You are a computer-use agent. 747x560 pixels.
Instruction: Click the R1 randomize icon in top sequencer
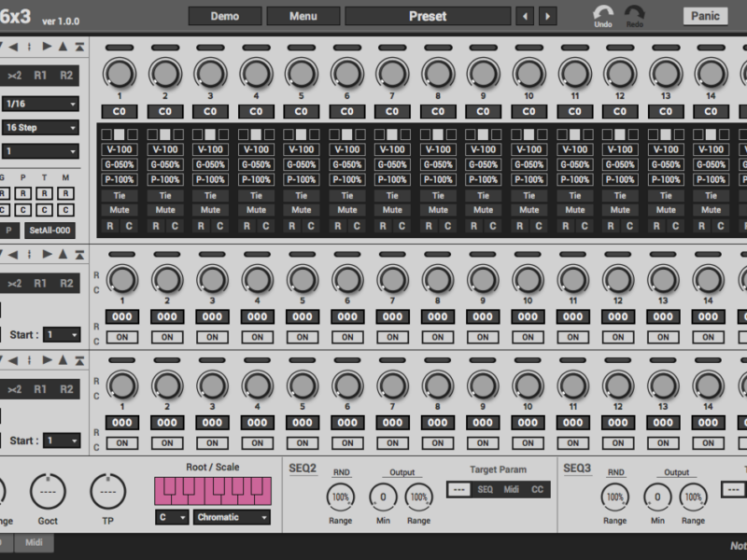tap(41, 76)
